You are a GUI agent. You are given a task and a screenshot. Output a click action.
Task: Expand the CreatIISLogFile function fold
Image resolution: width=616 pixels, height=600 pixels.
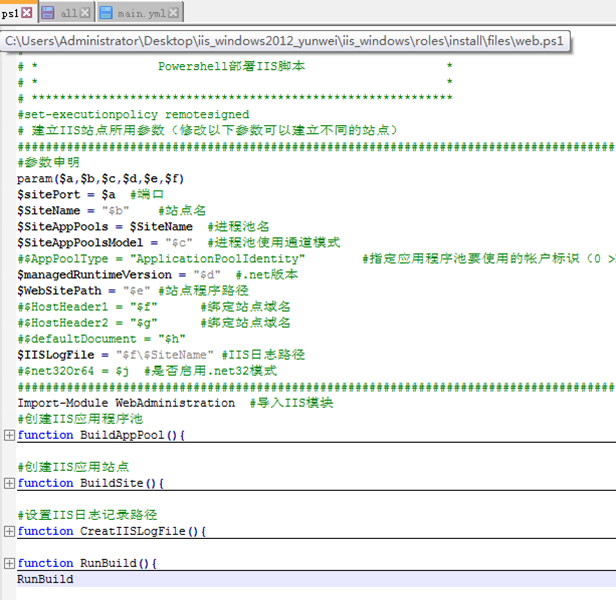point(9,531)
